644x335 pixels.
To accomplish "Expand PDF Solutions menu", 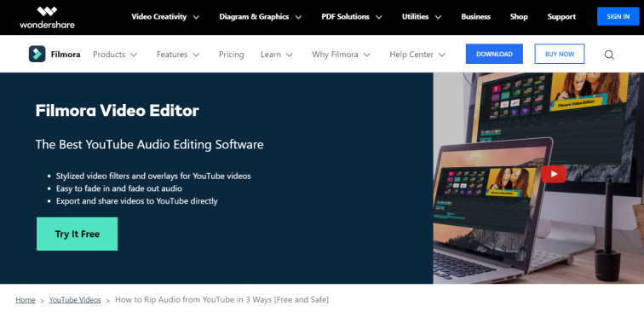I will tap(352, 17).
